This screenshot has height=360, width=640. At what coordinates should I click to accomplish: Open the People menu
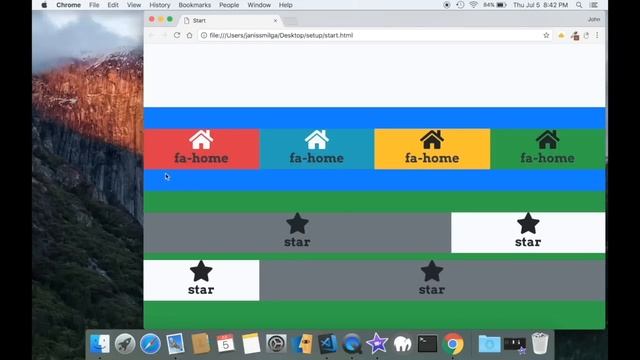(x=229, y=5)
